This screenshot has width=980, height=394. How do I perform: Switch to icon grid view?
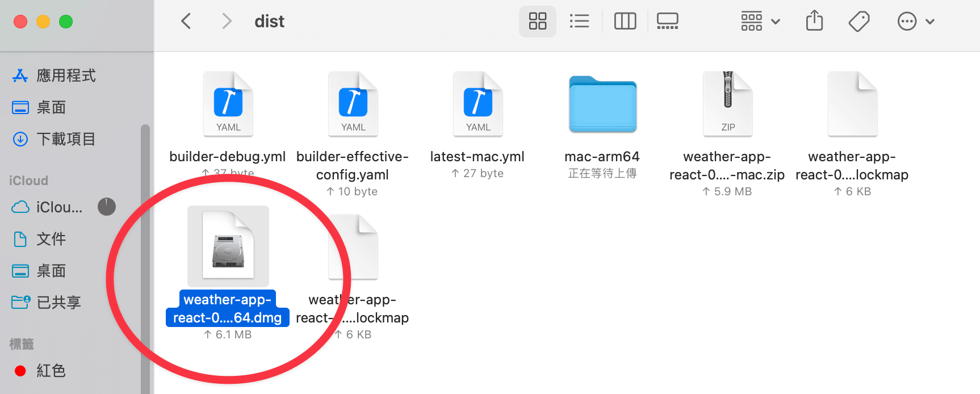[x=537, y=22]
